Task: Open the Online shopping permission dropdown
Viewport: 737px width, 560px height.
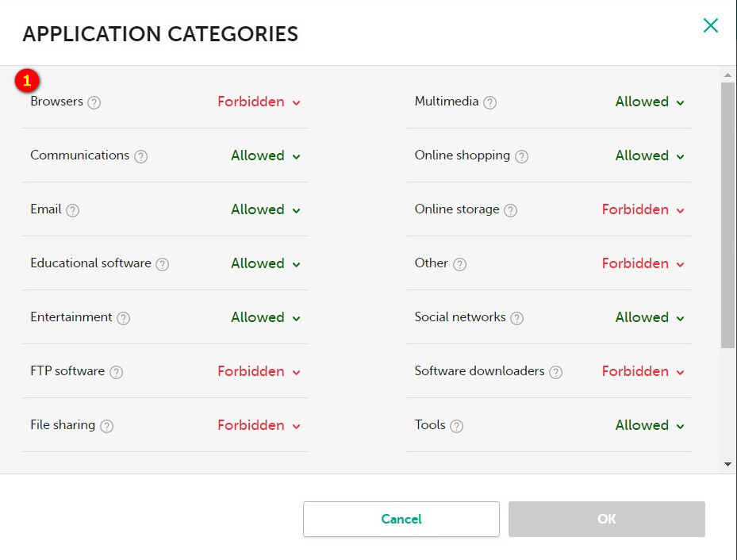Action: pos(650,156)
